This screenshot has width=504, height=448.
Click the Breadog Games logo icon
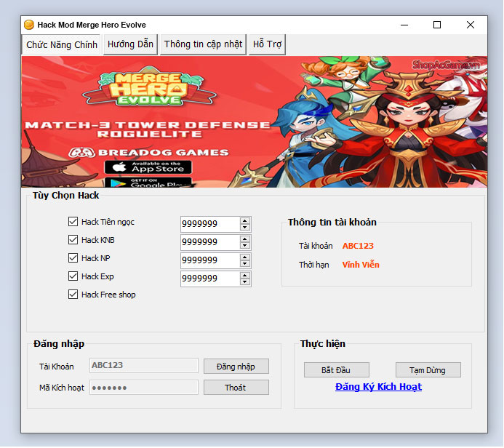tap(81, 152)
